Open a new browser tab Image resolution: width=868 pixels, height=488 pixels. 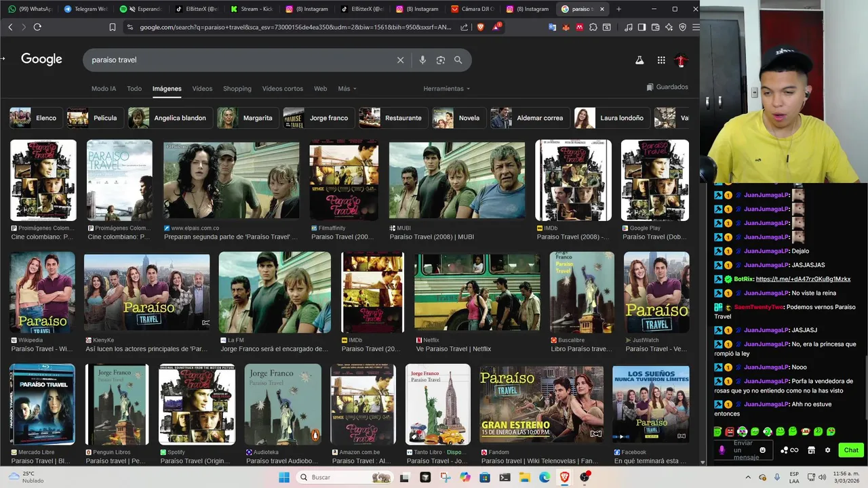point(618,9)
